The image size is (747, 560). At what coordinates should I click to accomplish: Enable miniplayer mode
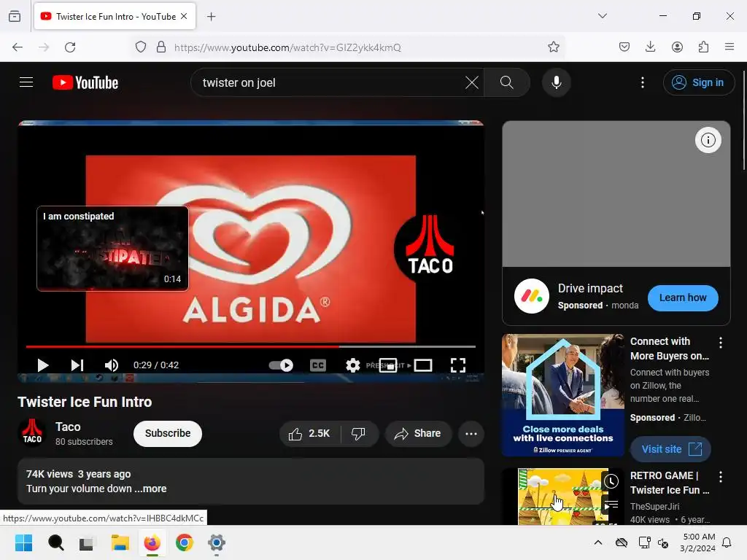pyautogui.click(x=388, y=365)
